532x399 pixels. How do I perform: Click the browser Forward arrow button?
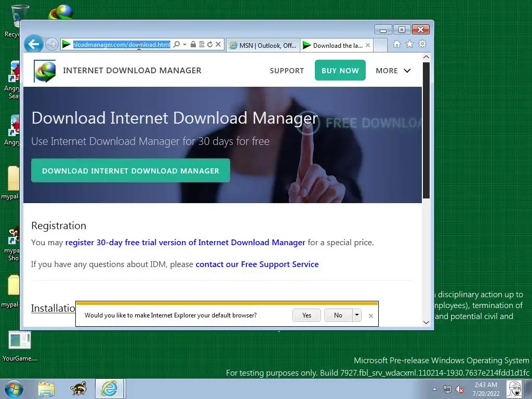[52, 44]
